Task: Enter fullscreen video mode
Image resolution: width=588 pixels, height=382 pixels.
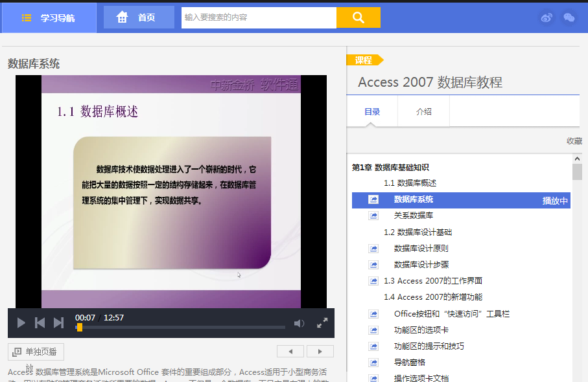Action: 322,323
